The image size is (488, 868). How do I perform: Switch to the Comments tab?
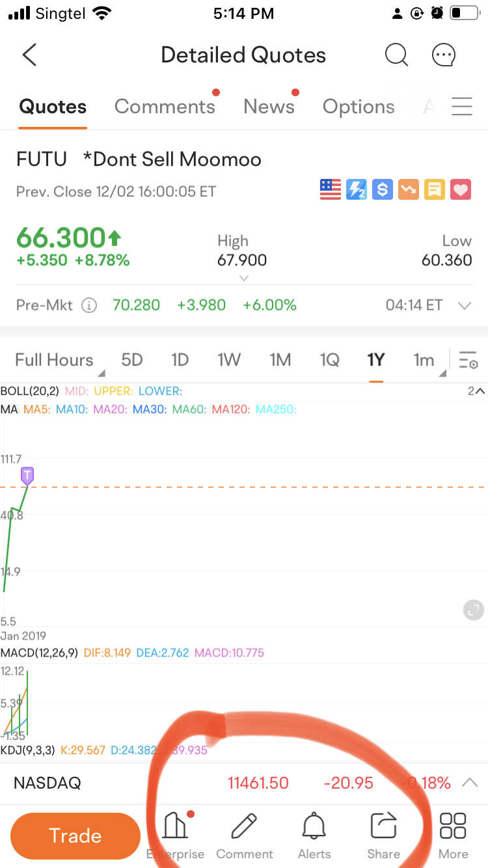tap(165, 107)
